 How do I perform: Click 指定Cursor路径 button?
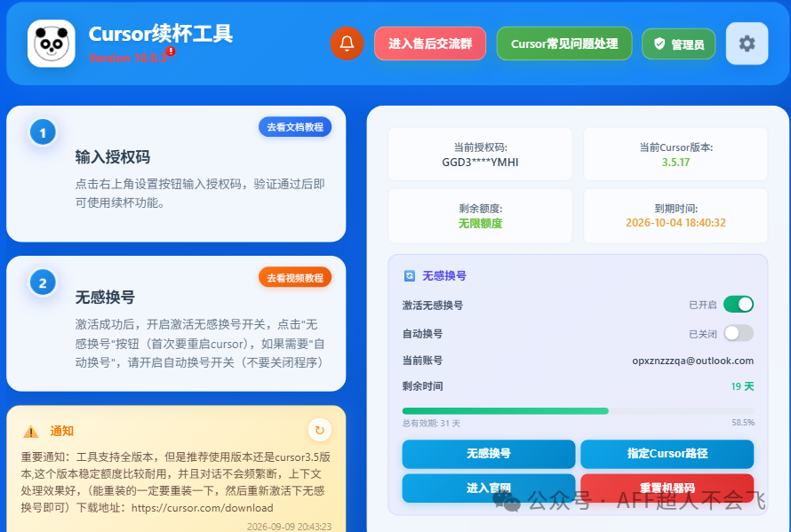[667, 453]
